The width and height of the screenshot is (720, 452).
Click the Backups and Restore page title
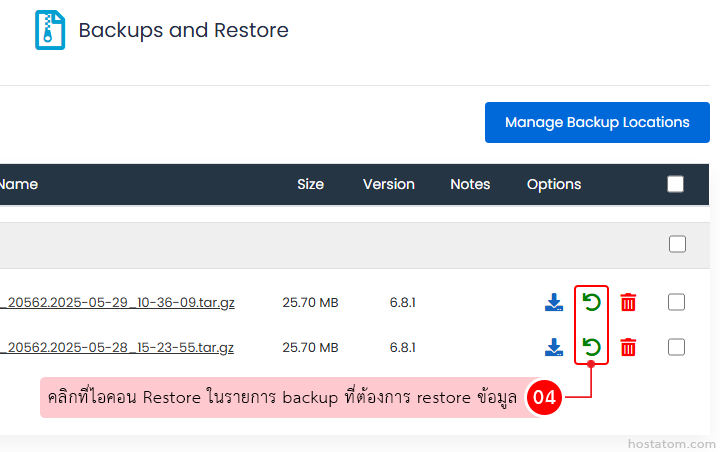[x=183, y=30]
